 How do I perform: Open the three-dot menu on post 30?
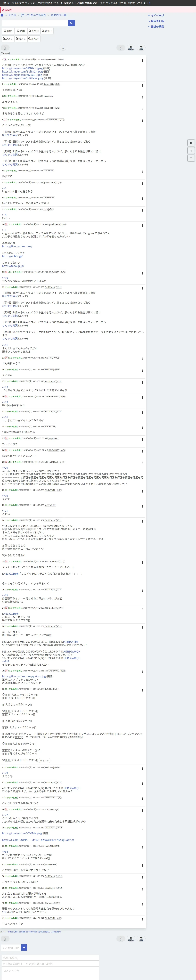click(142, 690)
